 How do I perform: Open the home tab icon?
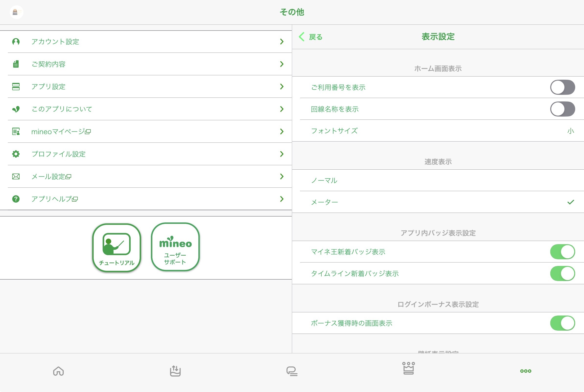[58, 371]
